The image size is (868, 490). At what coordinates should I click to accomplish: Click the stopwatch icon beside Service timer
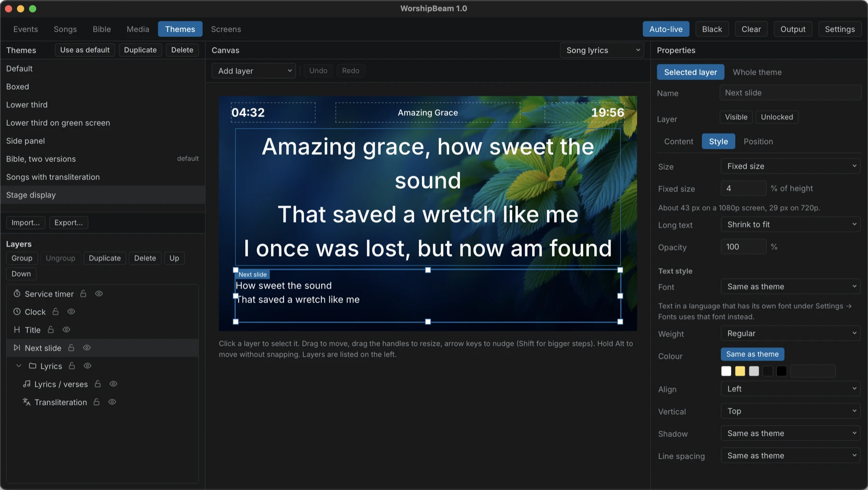[17, 294]
